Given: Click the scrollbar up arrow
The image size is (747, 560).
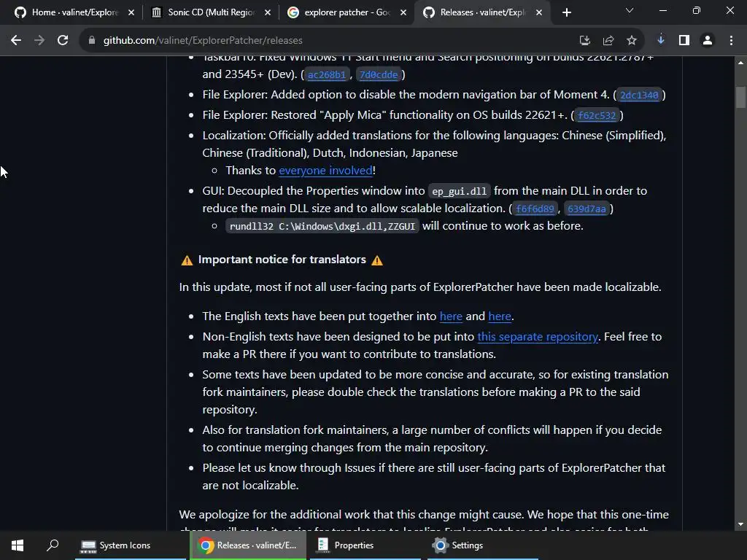Looking at the screenshot, I should pyautogui.click(x=740, y=63).
